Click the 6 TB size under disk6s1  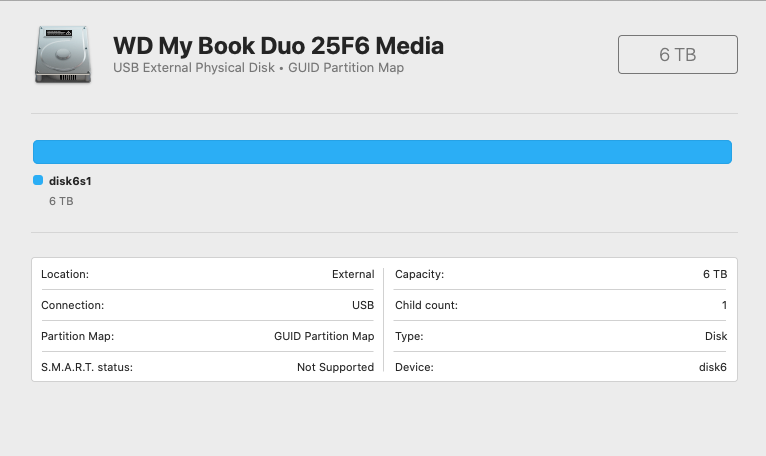point(61,201)
